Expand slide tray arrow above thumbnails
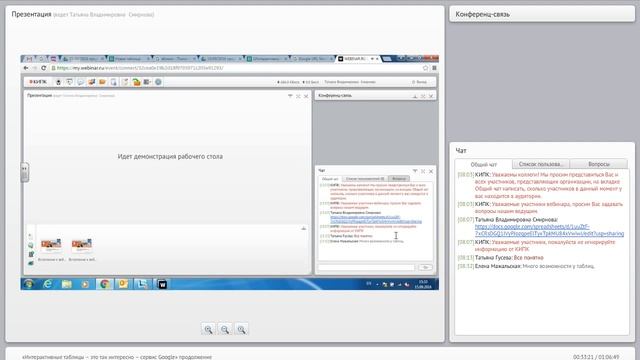Viewport: 640px width, 360px height. click(x=304, y=229)
